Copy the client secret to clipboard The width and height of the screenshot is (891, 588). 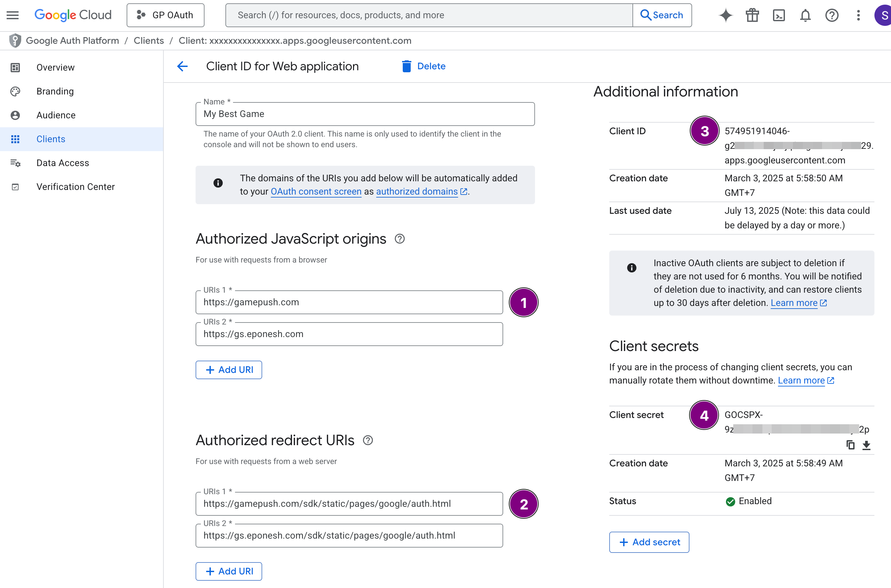(x=850, y=445)
